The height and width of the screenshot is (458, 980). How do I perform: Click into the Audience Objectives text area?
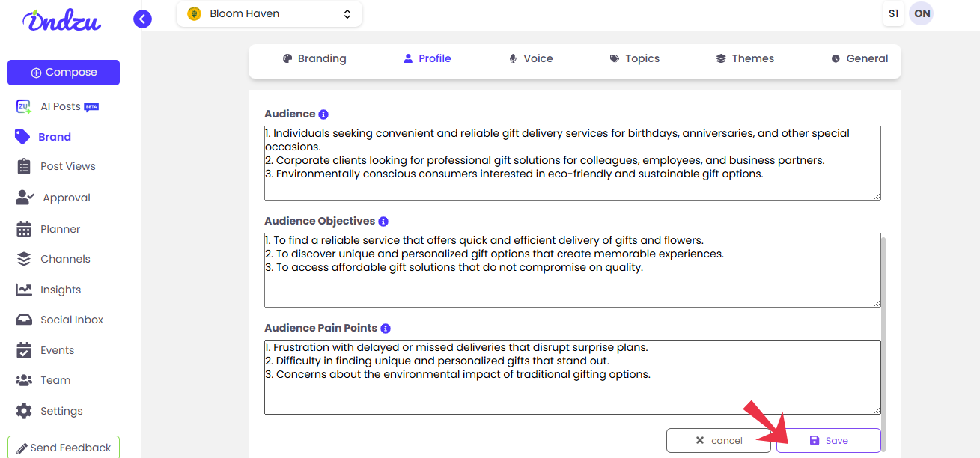[573, 270]
